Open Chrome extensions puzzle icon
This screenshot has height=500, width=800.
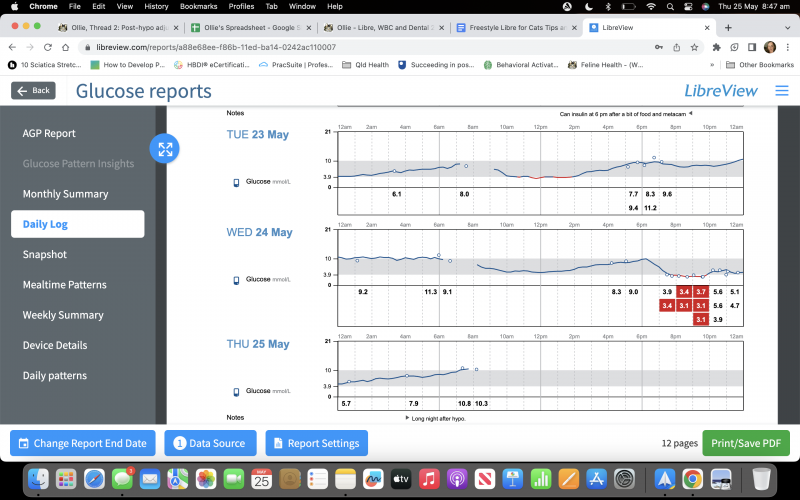coord(717,47)
